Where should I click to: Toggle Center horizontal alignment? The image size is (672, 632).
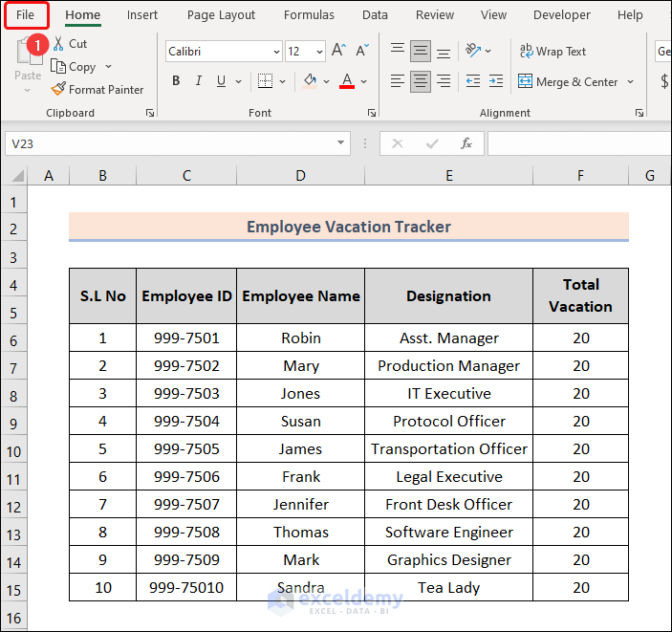421,80
